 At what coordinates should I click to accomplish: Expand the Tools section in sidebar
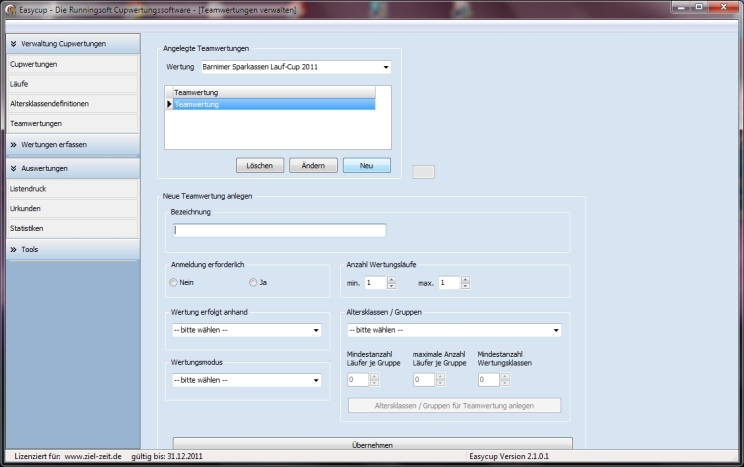coord(69,249)
